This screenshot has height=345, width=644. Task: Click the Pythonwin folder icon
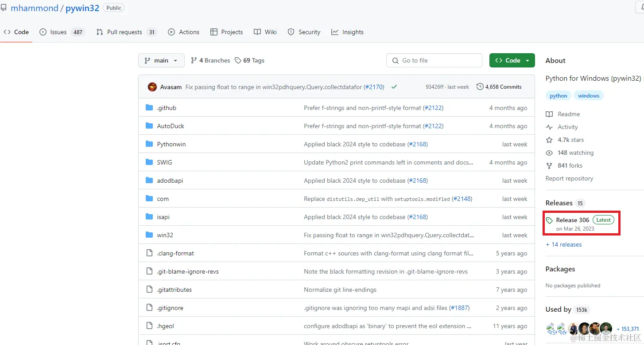coord(149,144)
